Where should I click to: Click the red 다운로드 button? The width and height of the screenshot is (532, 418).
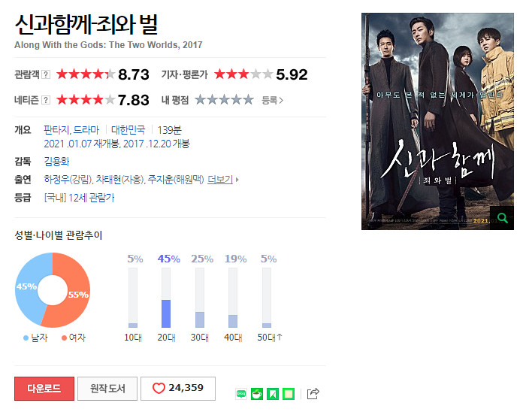pyautogui.click(x=44, y=389)
